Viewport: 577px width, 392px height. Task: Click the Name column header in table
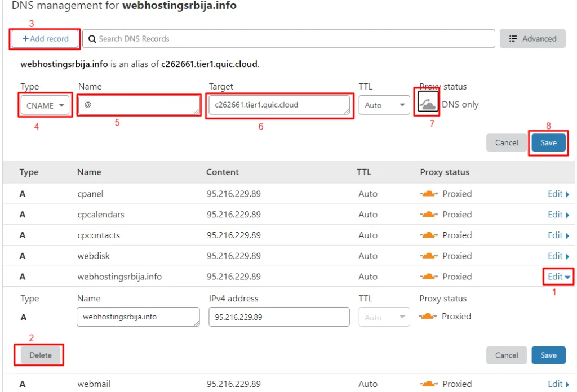[89, 172]
